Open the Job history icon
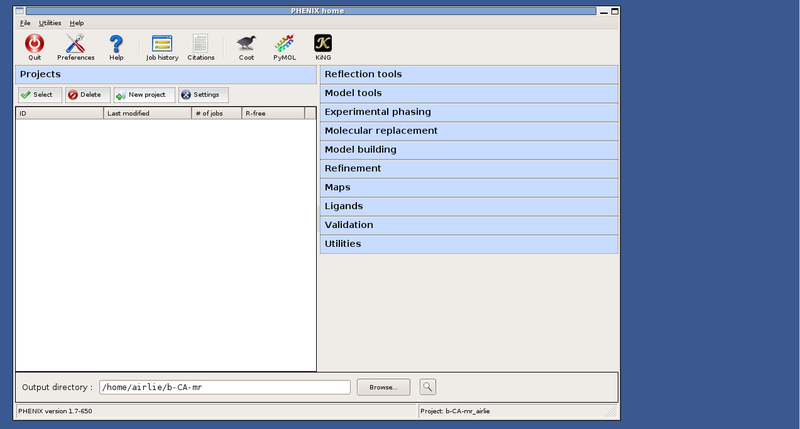The width and height of the screenshot is (800, 429). coord(161,44)
